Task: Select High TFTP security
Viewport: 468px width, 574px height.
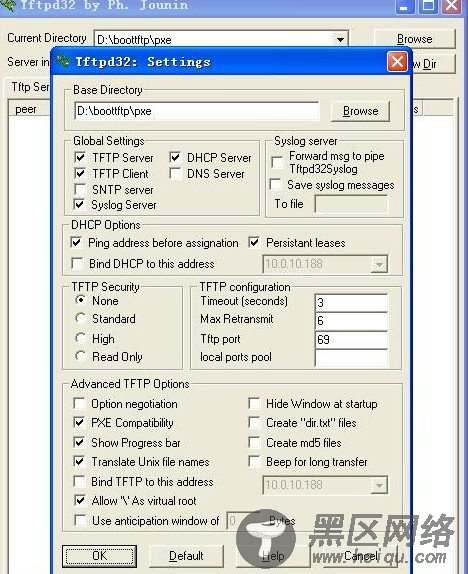Action: point(81,338)
